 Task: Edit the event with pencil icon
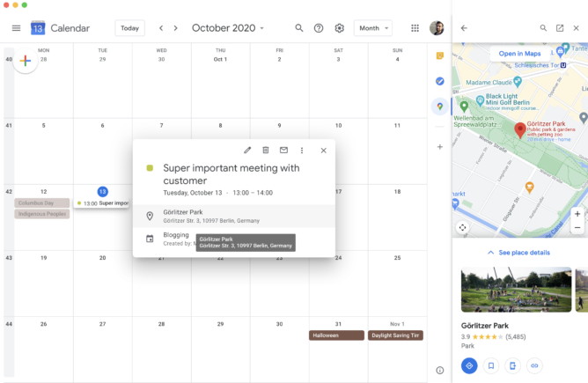tap(247, 151)
